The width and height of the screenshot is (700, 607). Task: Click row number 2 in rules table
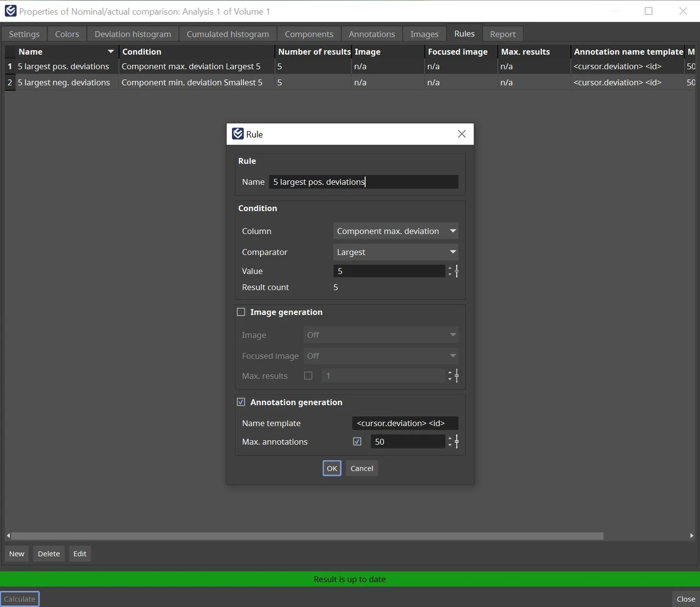10,83
